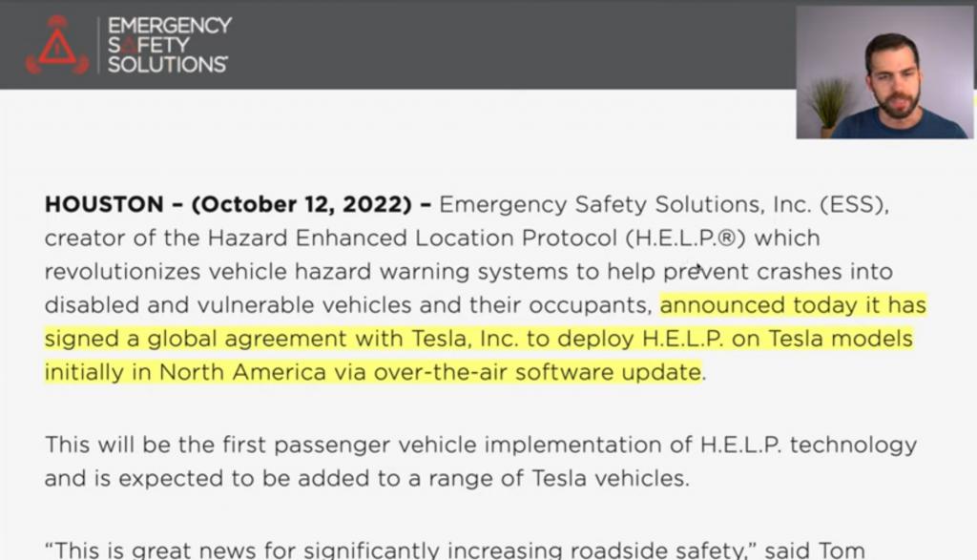977x560 pixels.
Task: Click the Emergency Safety Solutions wordmark
Action: click(x=169, y=45)
